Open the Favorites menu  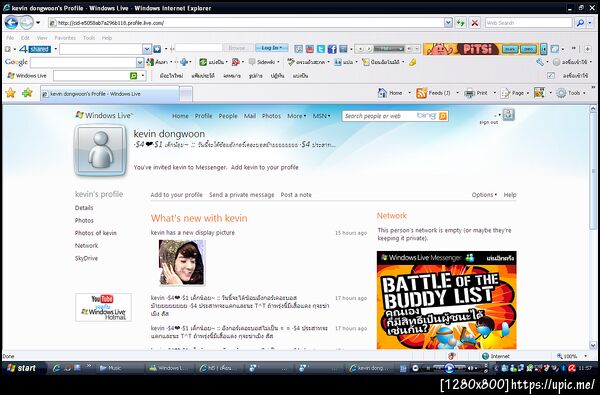pos(65,38)
